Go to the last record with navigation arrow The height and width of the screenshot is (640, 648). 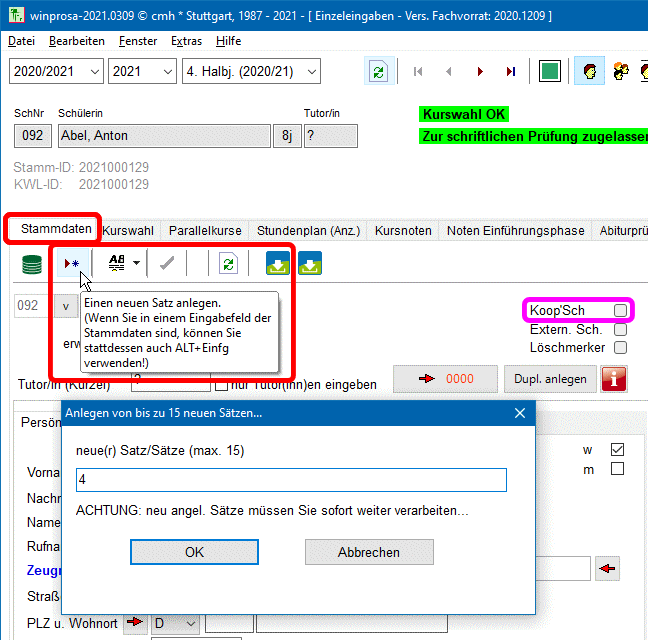[511, 72]
